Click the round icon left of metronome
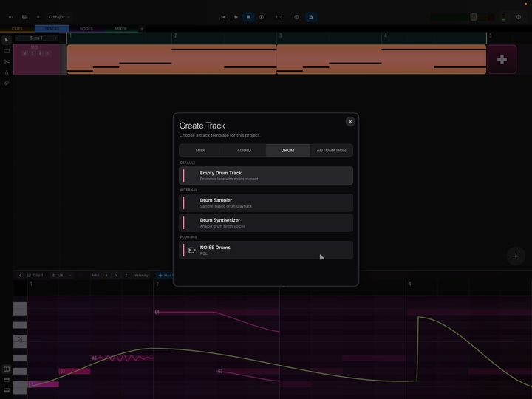Viewport: 532px width, 399px height. [x=296, y=17]
